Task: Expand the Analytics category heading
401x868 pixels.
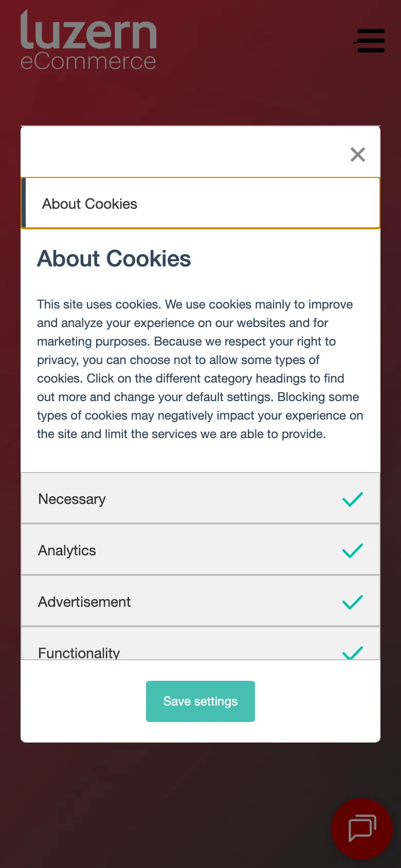Action: pyautogui.click(x=67, y=550)
